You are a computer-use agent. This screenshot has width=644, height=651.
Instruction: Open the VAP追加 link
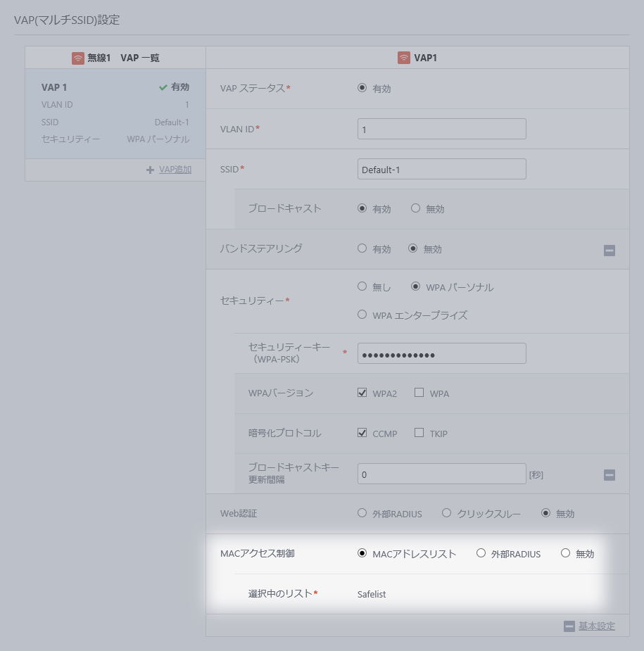(x=175, y=170)
